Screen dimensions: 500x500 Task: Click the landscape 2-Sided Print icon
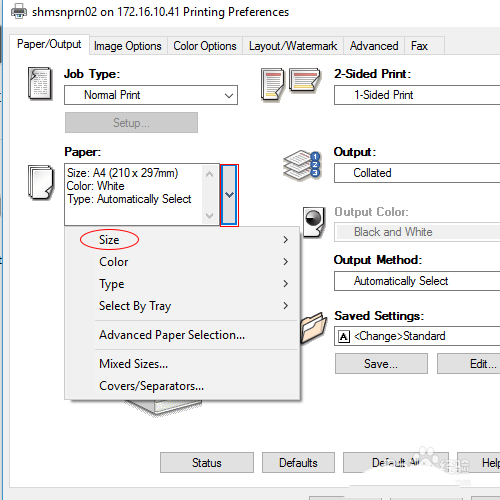(305, 80)
